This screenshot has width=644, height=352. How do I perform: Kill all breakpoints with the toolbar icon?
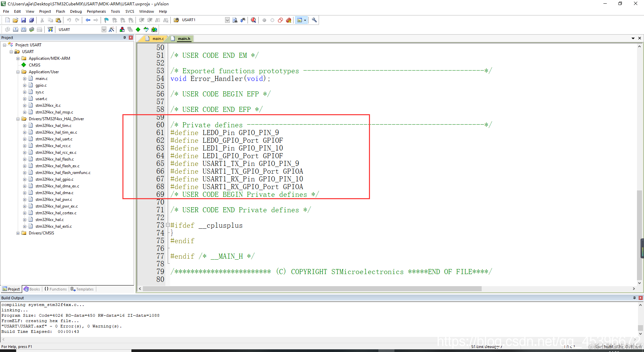[x=288, y=20]
